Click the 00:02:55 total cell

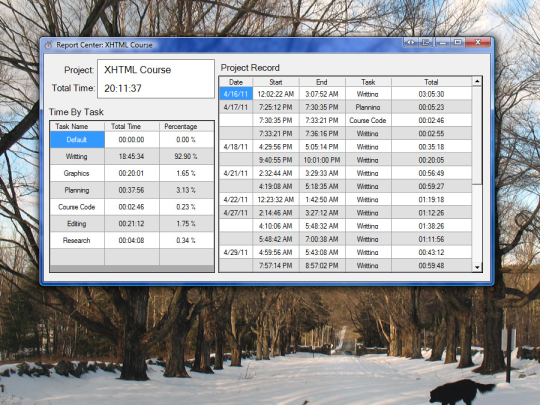click(x=432, y=134)
